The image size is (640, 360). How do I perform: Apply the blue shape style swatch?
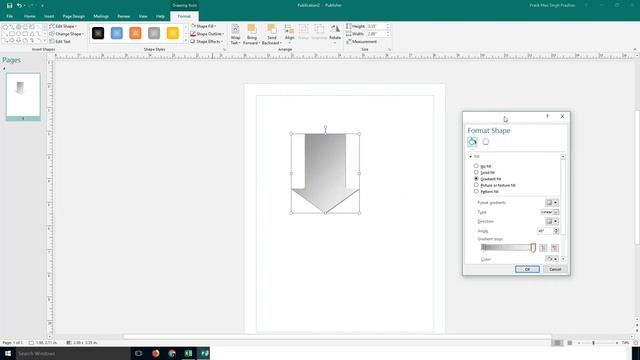pyautogui.click(x=117, y=33)
